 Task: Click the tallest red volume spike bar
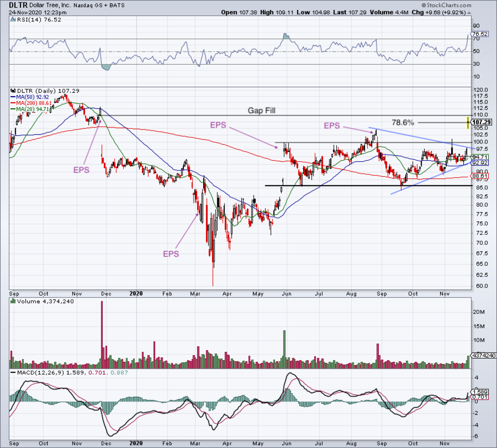tap(102, 335)
